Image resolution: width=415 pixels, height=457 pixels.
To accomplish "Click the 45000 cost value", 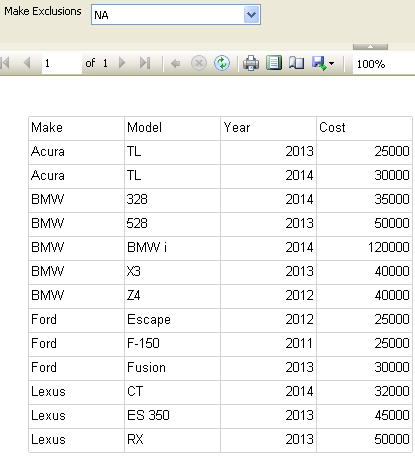I will (x=392, y=415).
